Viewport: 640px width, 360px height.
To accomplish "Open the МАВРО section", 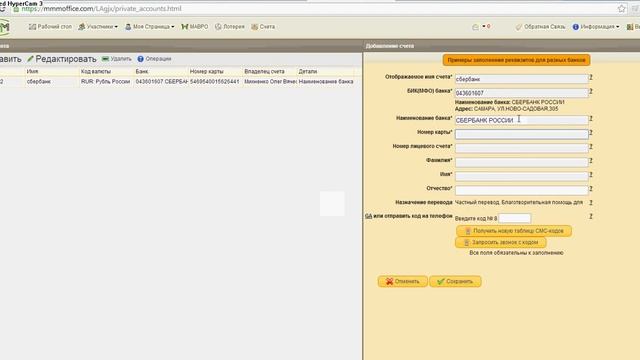I will (195, 27).
